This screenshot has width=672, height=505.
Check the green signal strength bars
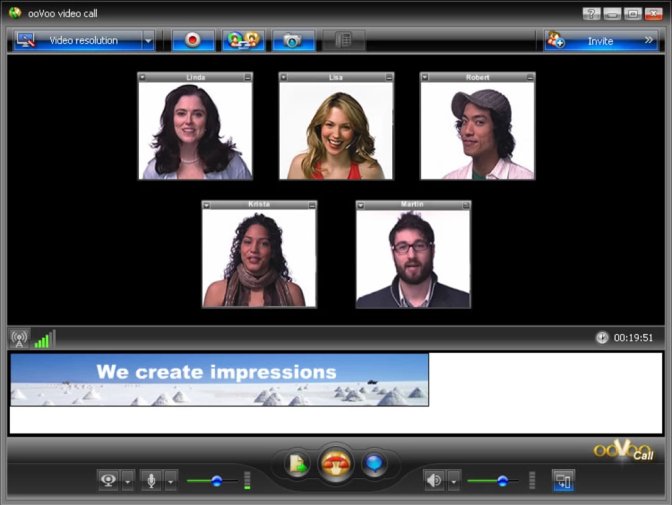tap(45, 339)
